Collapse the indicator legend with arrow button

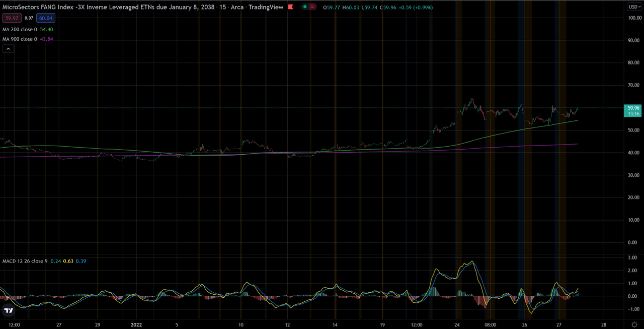pyautogui.click(x=8, y=49)
